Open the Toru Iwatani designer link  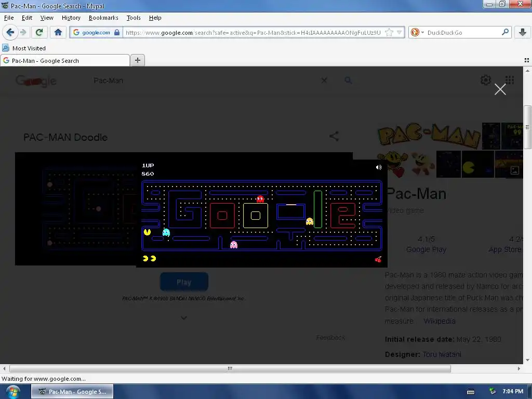(442, 354)
